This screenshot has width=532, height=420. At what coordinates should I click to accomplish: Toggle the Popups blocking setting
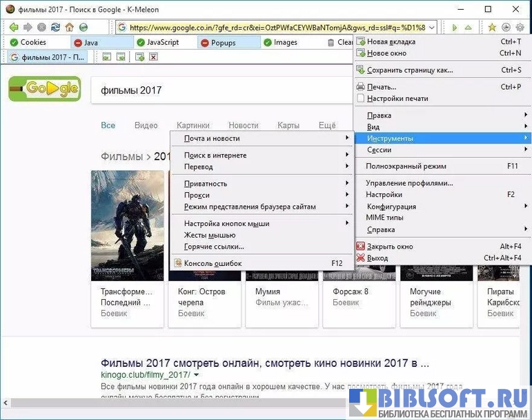219,42
